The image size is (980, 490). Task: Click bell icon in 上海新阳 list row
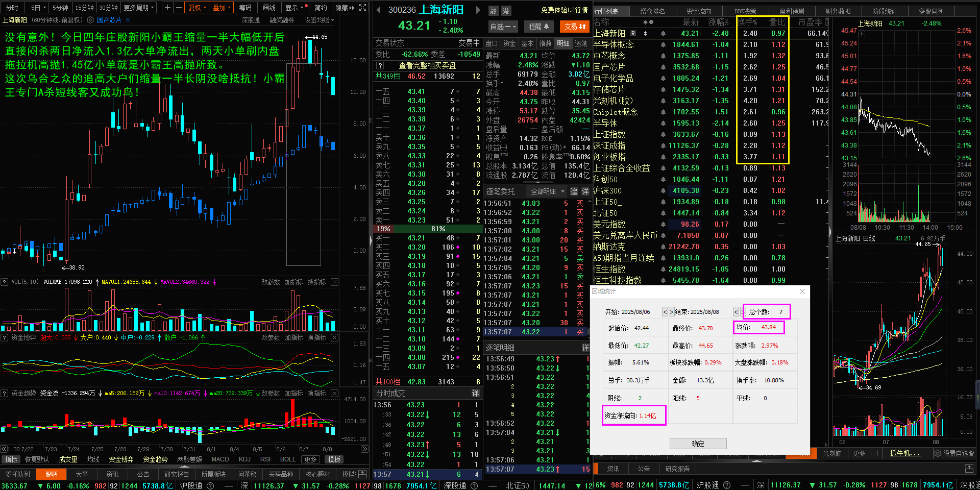(663, 33)
